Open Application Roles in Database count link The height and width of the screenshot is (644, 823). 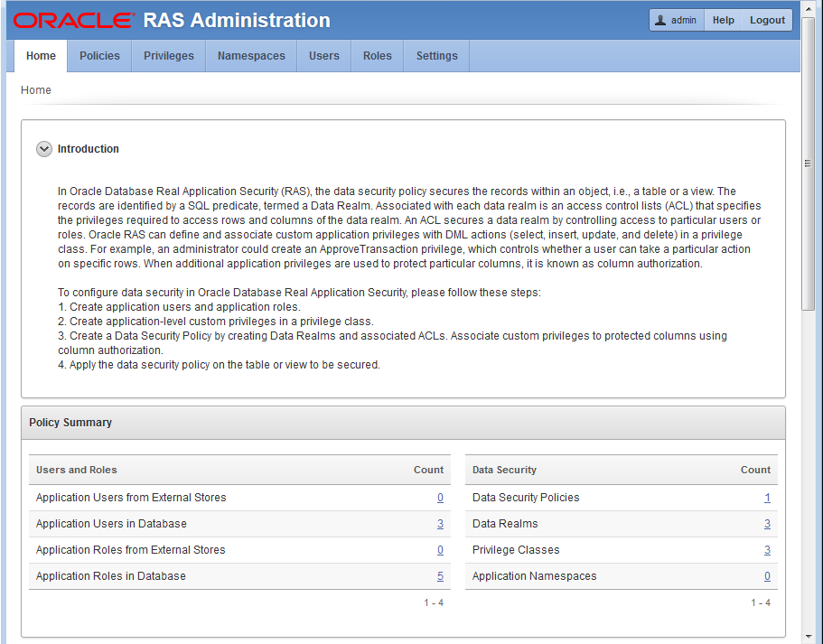coord(440,576)
